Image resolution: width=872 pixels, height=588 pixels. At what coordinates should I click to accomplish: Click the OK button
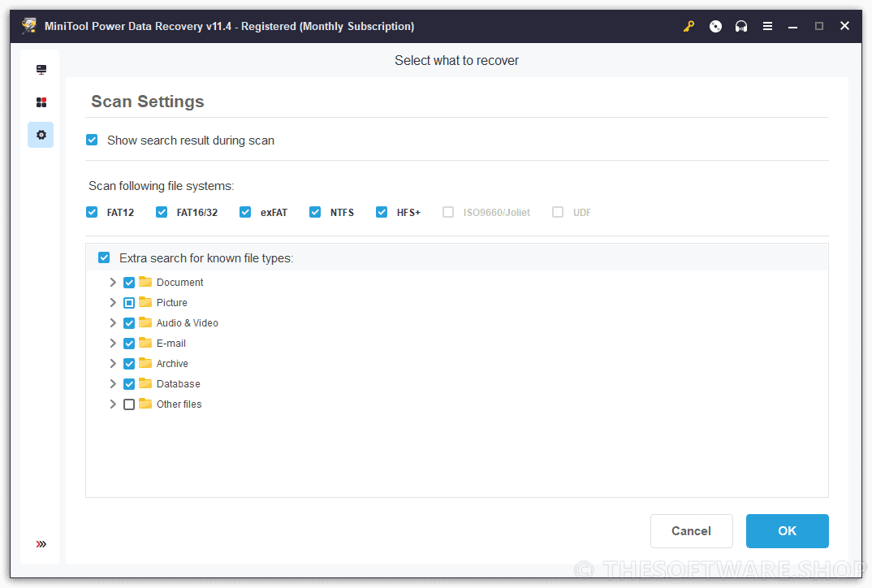tap(787, 530)
